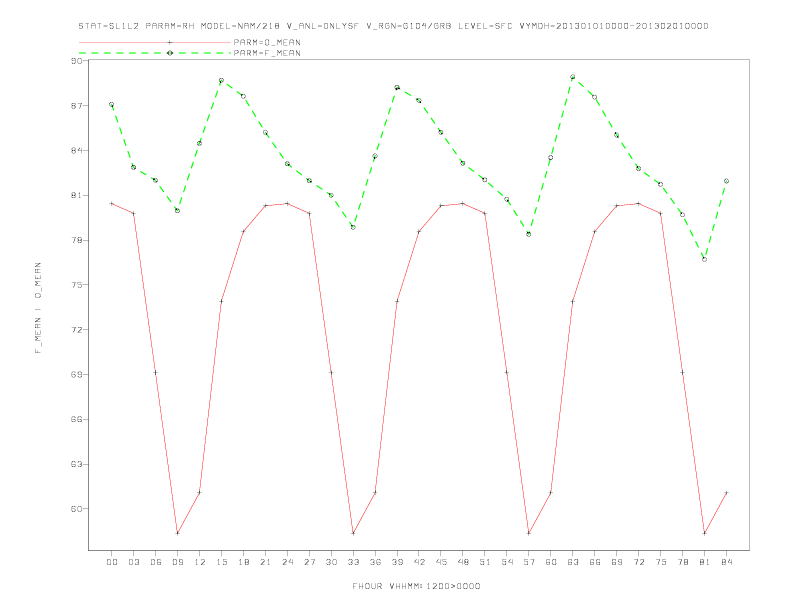Click the x-axis tick label 27
The width and height of the screenshot is (792, 612).
pos(309,562)
